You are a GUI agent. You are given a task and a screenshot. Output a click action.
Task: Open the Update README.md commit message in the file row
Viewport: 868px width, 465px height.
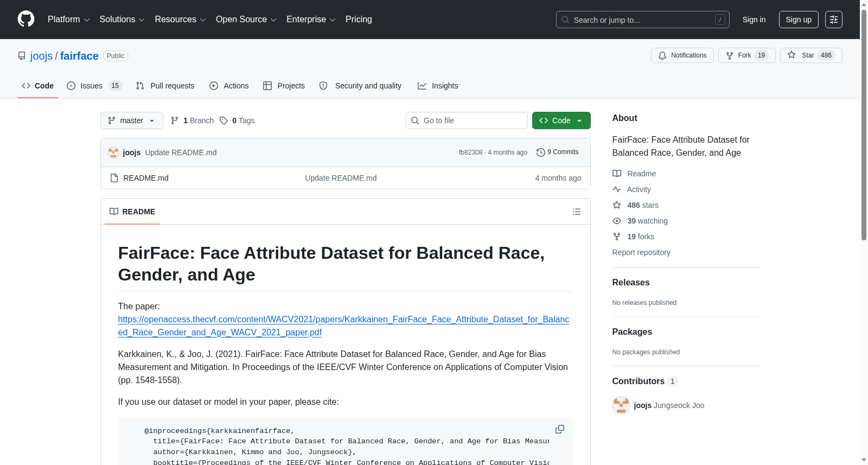click(341, 178)
